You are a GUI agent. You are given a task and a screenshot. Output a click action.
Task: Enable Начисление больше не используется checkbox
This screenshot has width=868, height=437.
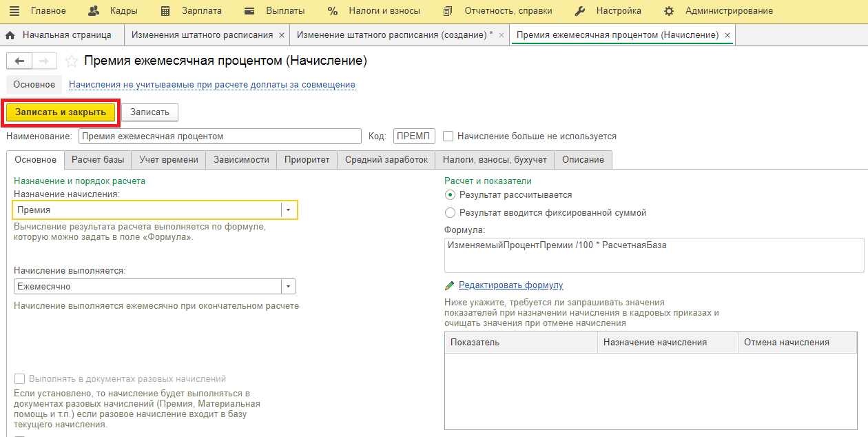(448, 136)
